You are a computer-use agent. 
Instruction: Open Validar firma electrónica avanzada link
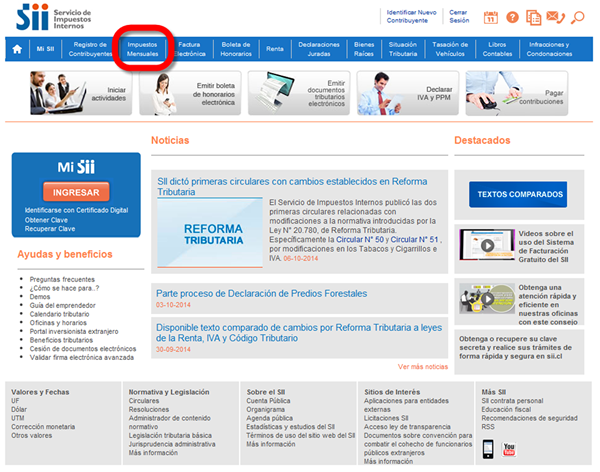click(82, 358)
